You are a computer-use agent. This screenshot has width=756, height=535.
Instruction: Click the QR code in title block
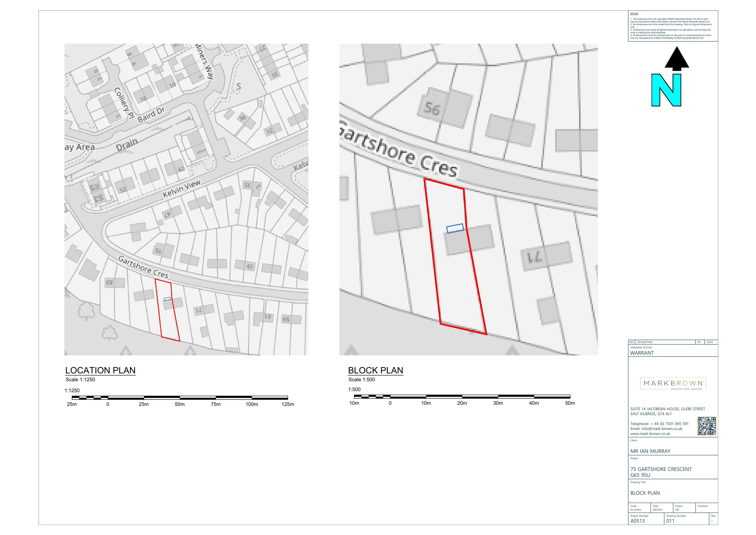pos(707,426)
